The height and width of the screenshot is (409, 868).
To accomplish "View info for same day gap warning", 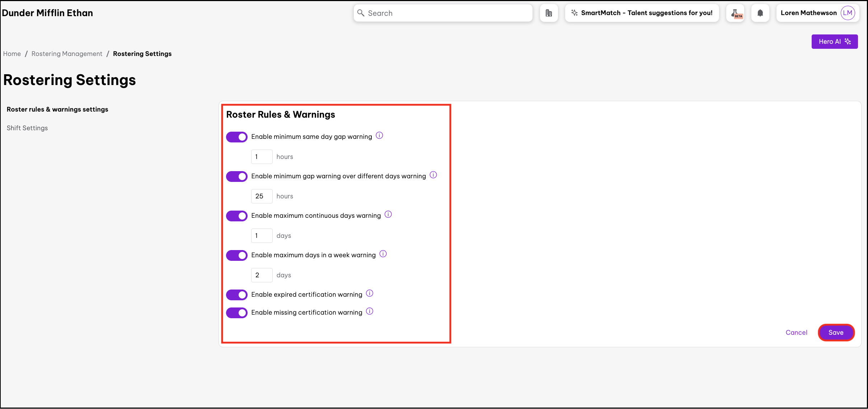I will point(379,136).
